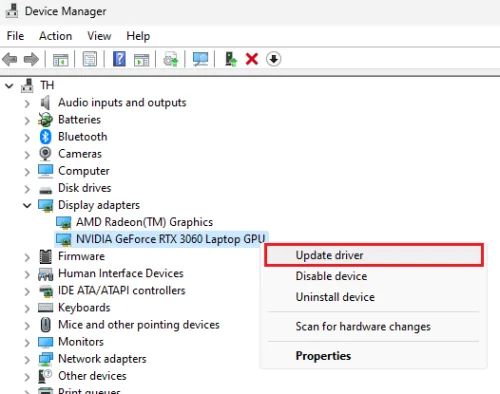Click the Cameras webcam icon
The width and height of the screenshot is (500, 394).
45,154
